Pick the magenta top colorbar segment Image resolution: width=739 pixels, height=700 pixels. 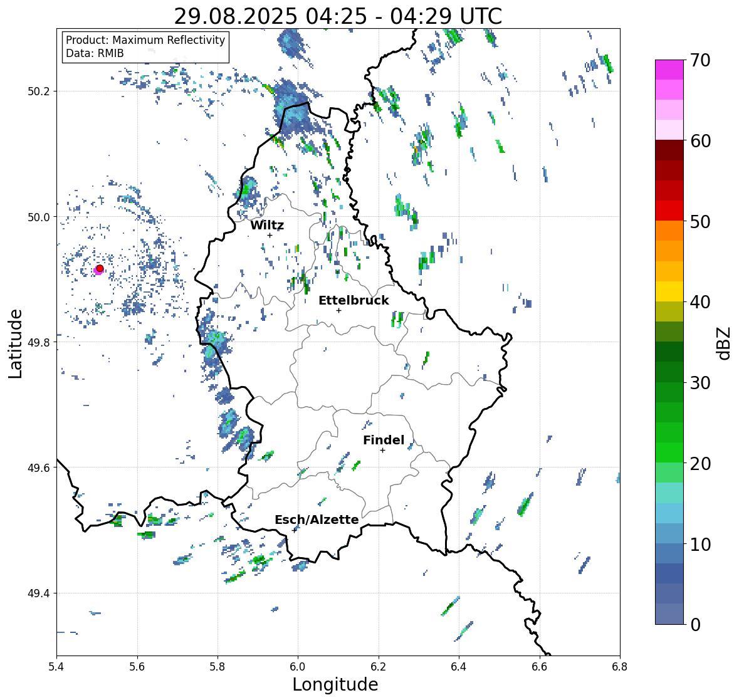[x=669, y=70]
